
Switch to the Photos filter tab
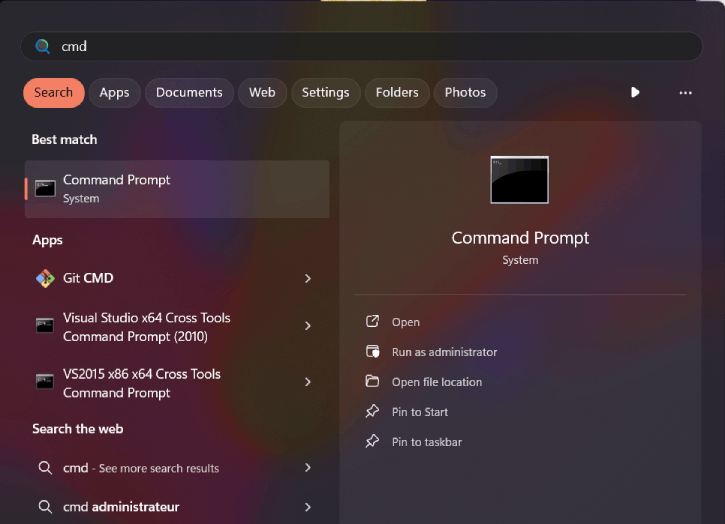pyautogui.click(x=465, y=92)
